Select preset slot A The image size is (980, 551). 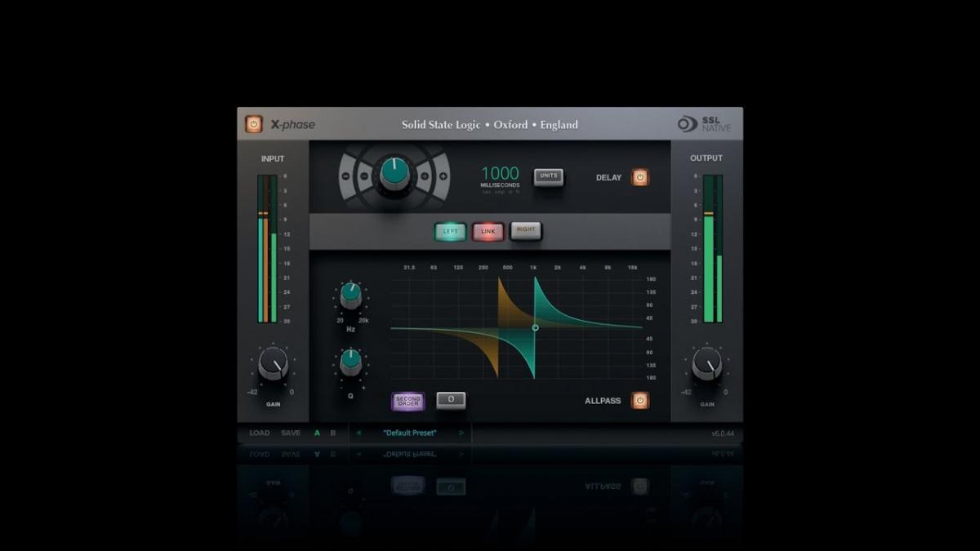[x=317, y=433]
